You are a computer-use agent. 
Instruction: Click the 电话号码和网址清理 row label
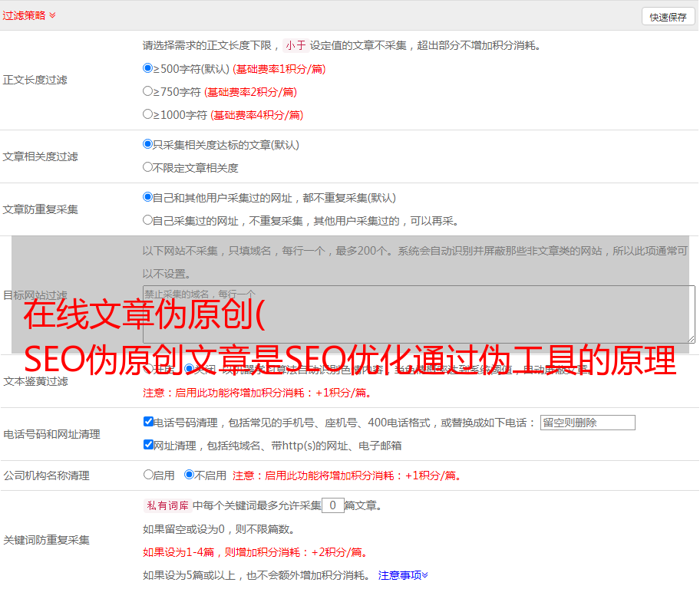click(x=51, y=434)
